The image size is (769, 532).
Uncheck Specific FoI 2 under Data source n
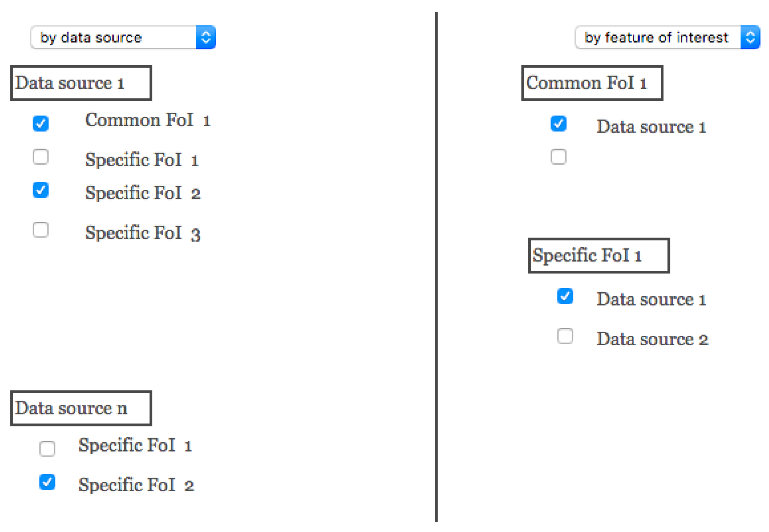coord(47,482)
